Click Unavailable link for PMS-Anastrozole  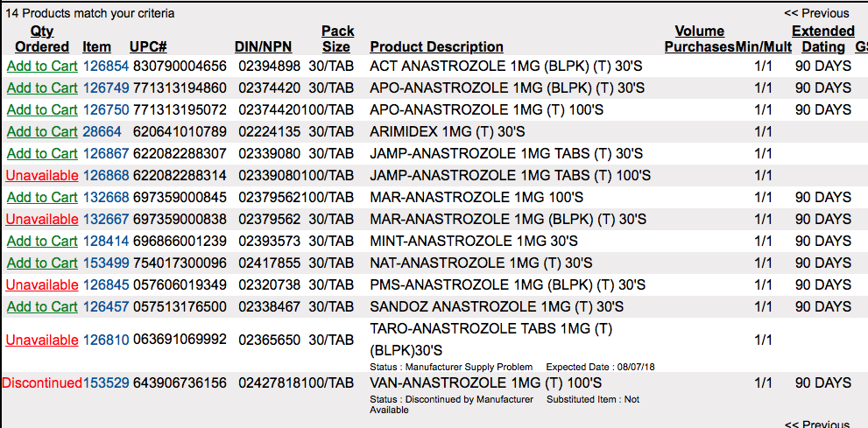42,284
